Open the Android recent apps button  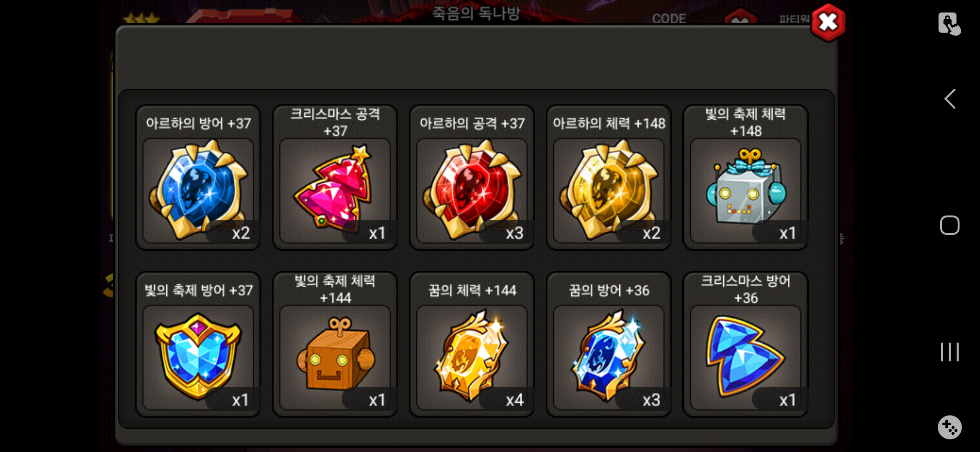949,352
